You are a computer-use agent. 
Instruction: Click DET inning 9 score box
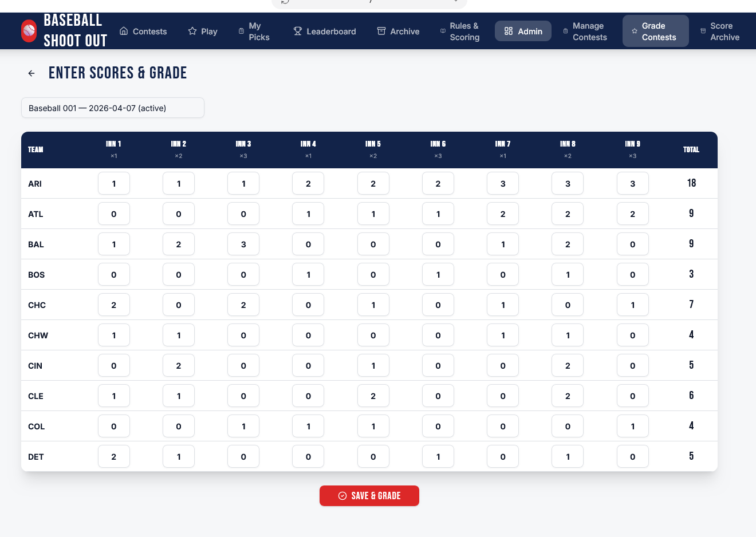[632, 457]
